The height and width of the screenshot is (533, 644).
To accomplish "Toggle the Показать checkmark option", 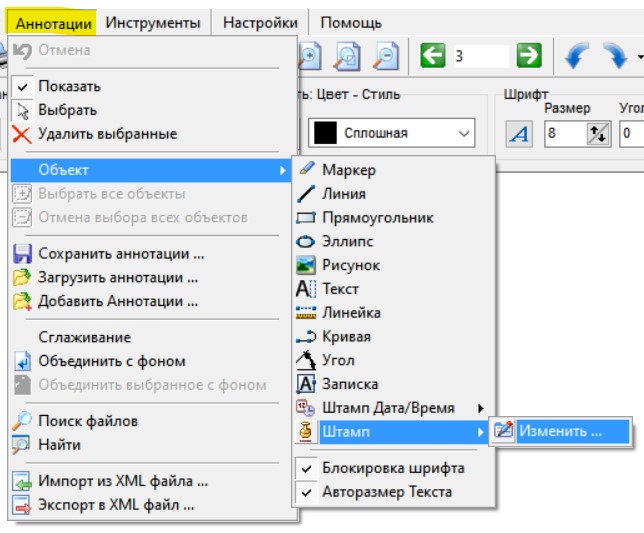I will (69, 86).
